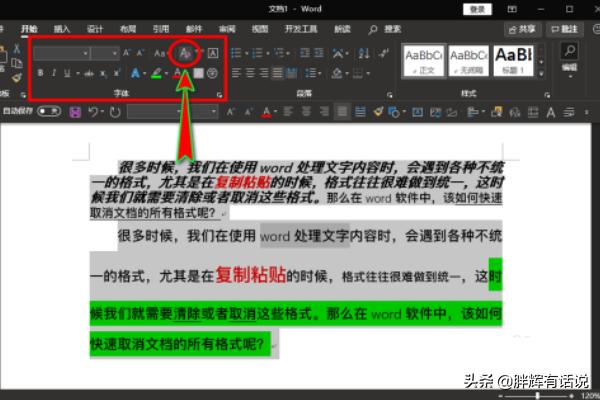The width and height of the screenshot is (600, 400).
Task: Apply the red font color in ribbon
Action: click(x=177, y=73)
